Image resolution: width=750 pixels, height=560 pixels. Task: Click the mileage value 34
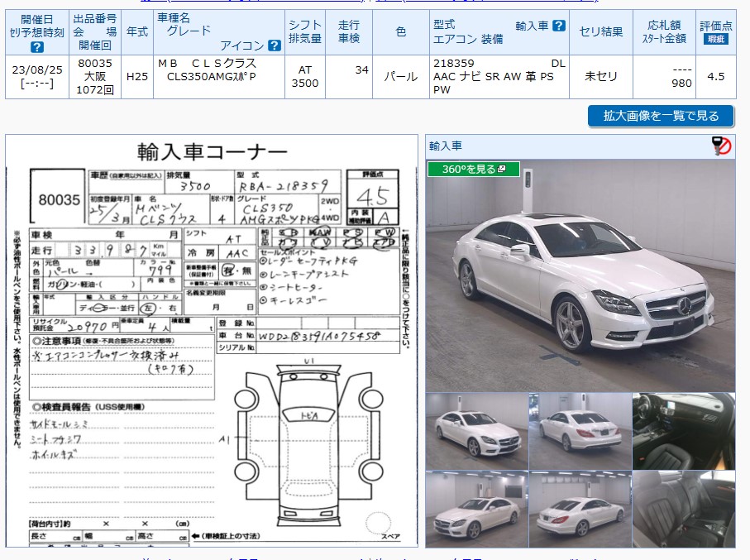click(361, 69)
